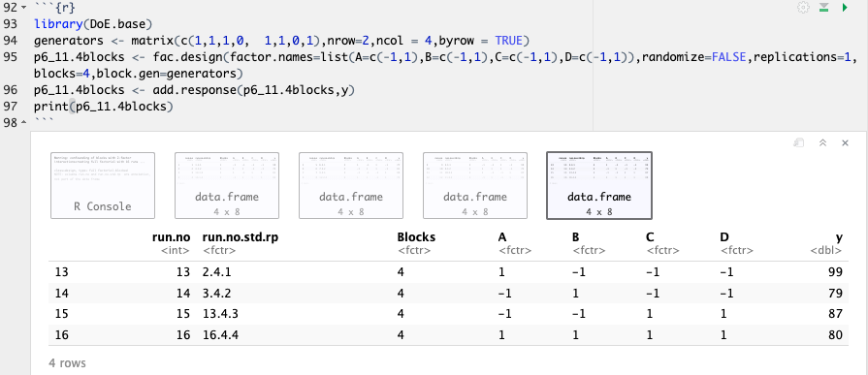The height and width of the screenshot is (375, 868).
Task: Click blocks=4 on the wrapped line
Action: coord(61,74)
